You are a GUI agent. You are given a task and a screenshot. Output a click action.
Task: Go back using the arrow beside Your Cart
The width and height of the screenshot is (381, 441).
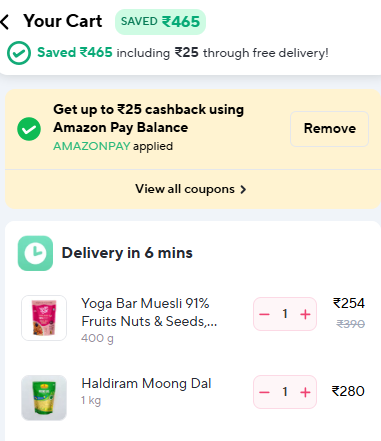(5, 22)
